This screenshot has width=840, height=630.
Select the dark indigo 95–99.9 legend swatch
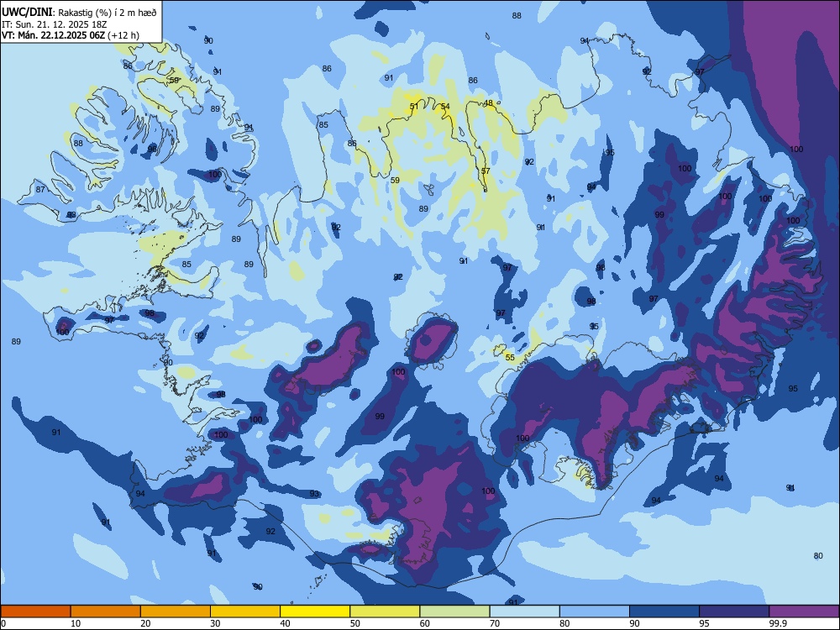734,612
